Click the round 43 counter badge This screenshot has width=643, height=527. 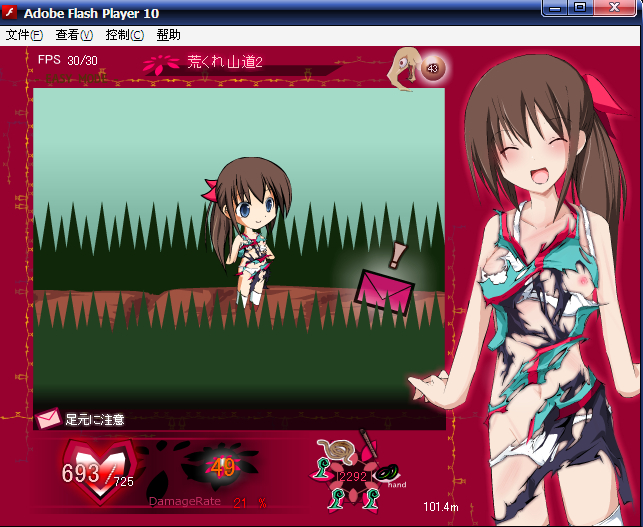coord(433,68)
